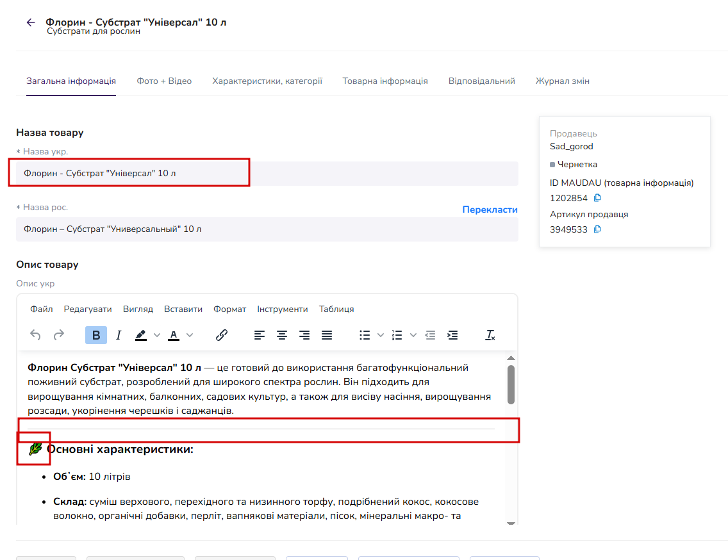
Task: Insert a numbered list
Action: click(x=397, y=335)
